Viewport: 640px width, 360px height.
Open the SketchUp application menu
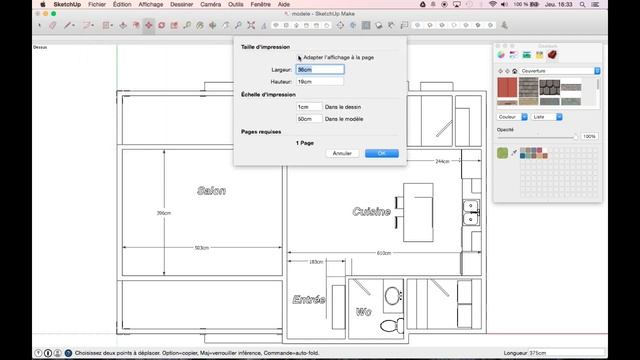[x=67, y=4]
